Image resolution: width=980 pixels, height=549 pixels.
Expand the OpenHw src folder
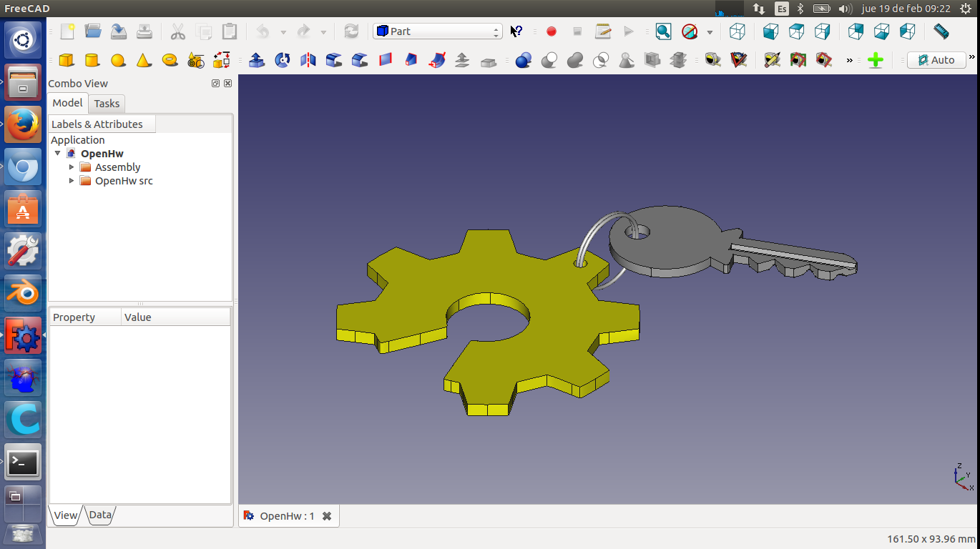tap(72, 181)
